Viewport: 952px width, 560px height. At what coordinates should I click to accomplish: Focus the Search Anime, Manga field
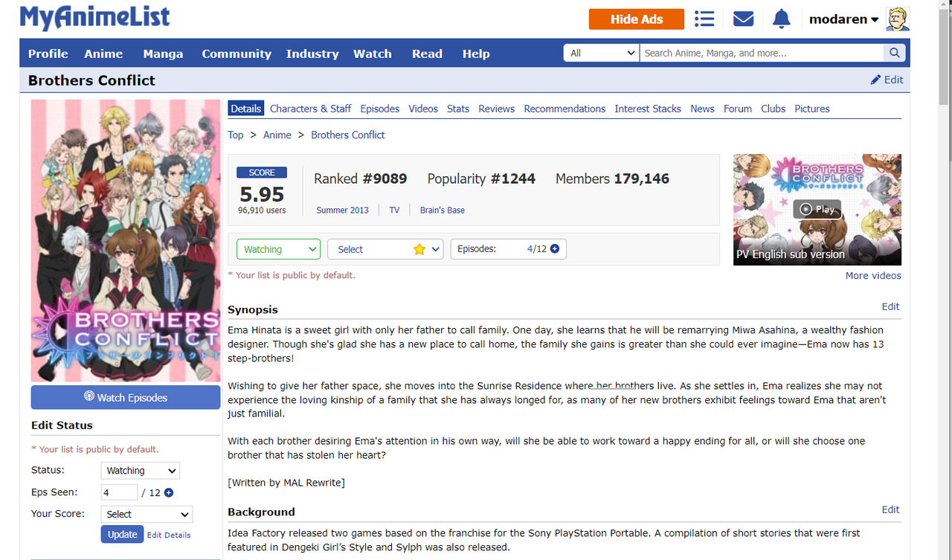coord(762,53)
